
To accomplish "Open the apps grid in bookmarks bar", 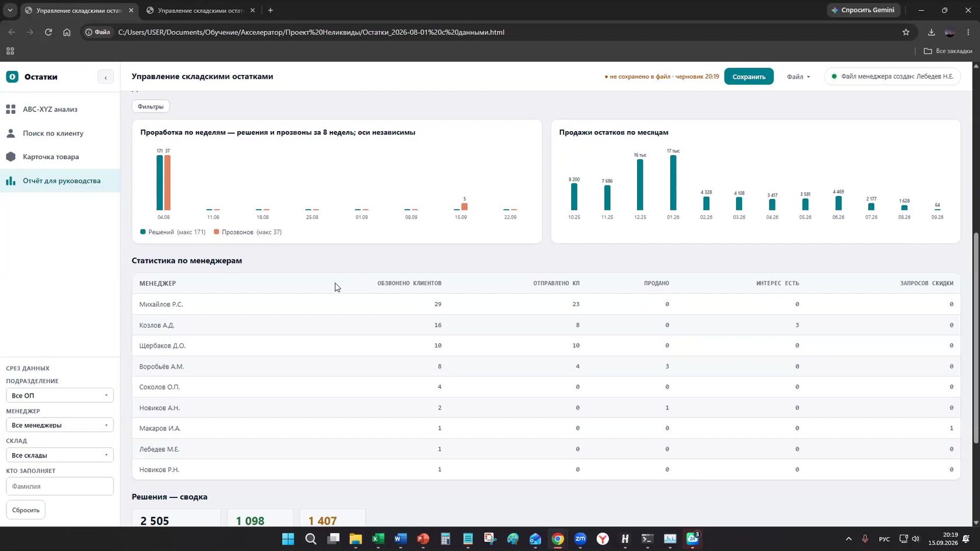I will (10, 51).
